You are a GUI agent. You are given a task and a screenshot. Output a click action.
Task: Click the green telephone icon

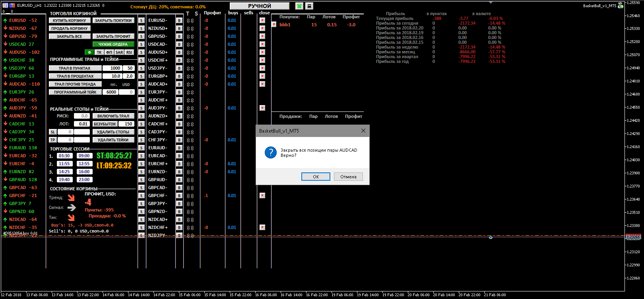point(299,6)
